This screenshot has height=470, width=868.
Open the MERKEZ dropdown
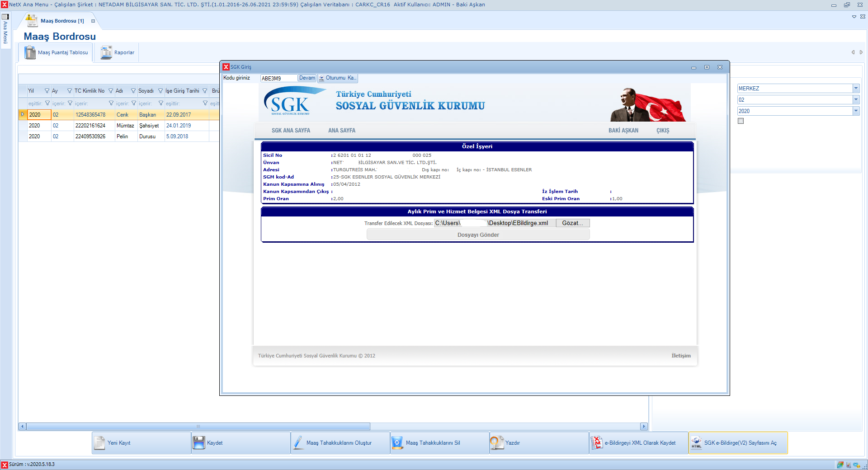856,88
